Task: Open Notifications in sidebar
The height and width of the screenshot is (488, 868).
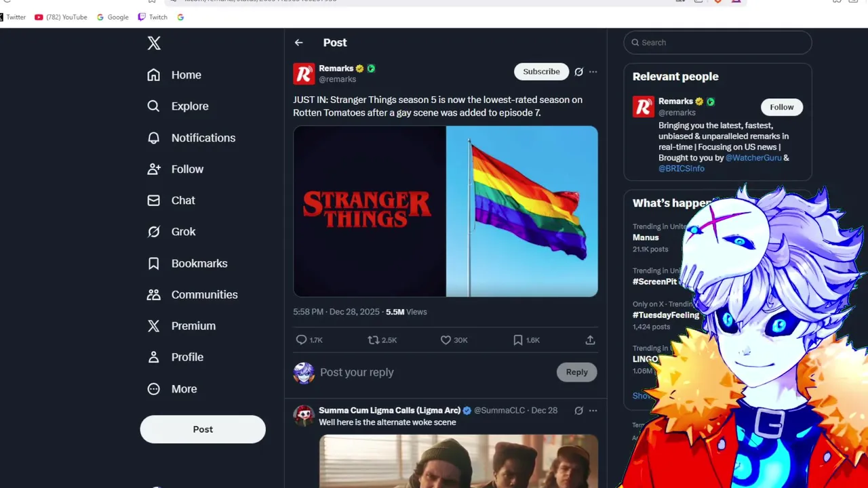Action: coord(191,138)
